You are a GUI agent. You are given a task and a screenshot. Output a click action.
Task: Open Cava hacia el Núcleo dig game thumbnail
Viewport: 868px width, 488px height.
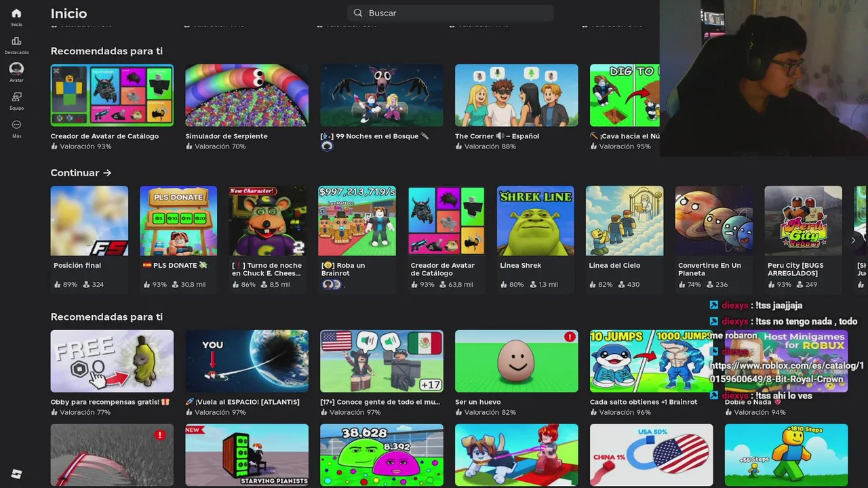tap(625, 95)
